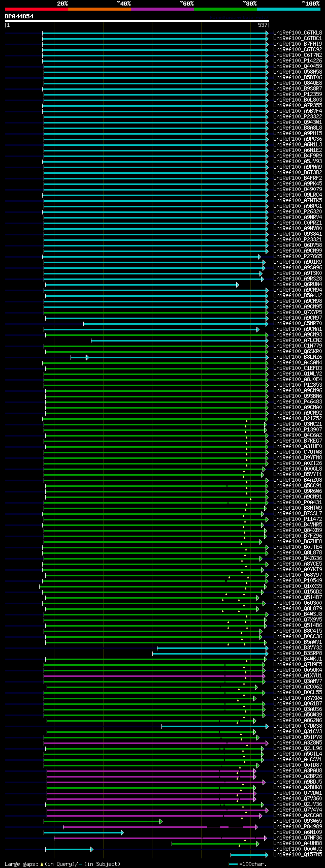Select hit UniRef100_P14226
325x868 pixels.
(x=298, y=60)
